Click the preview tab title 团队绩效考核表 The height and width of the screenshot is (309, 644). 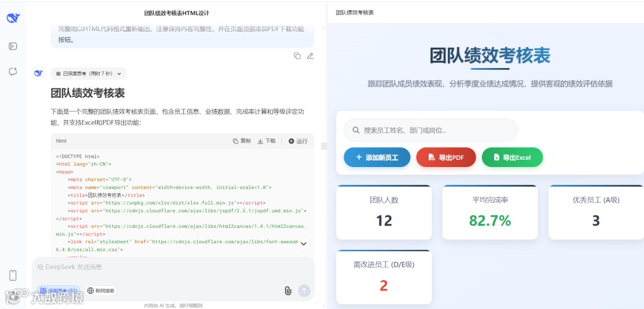[355, 13]
